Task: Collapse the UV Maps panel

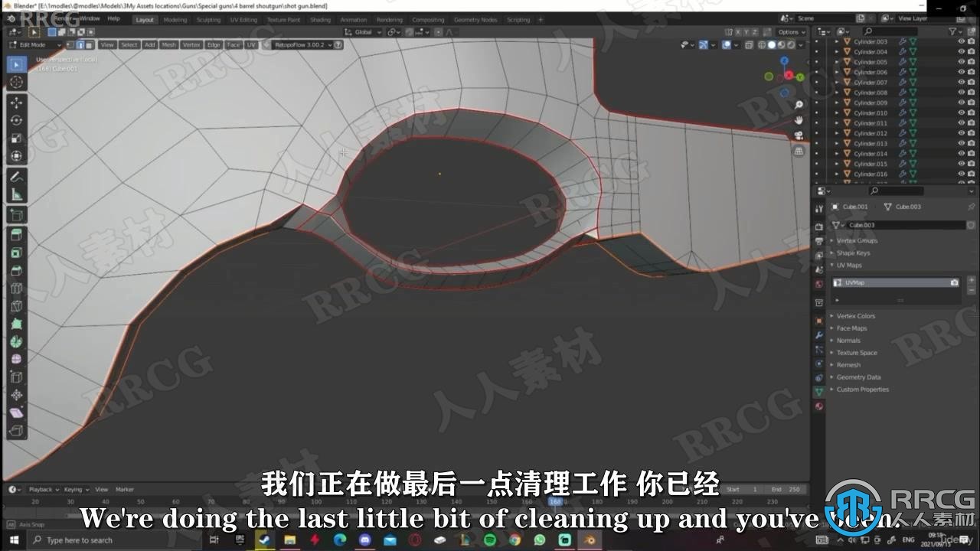Action: pyautogui.click(x=848, y=265)
